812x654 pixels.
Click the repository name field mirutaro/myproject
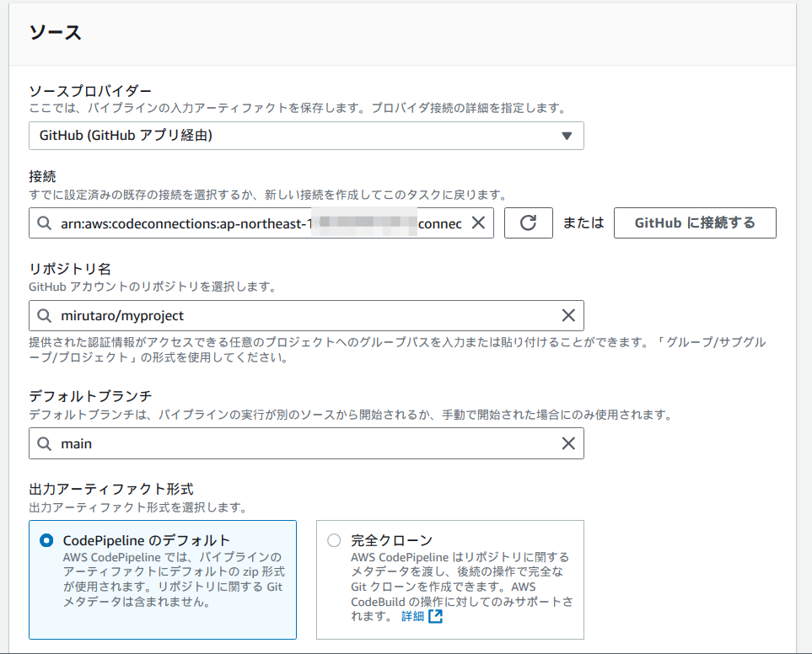click(x=306, y=315)
